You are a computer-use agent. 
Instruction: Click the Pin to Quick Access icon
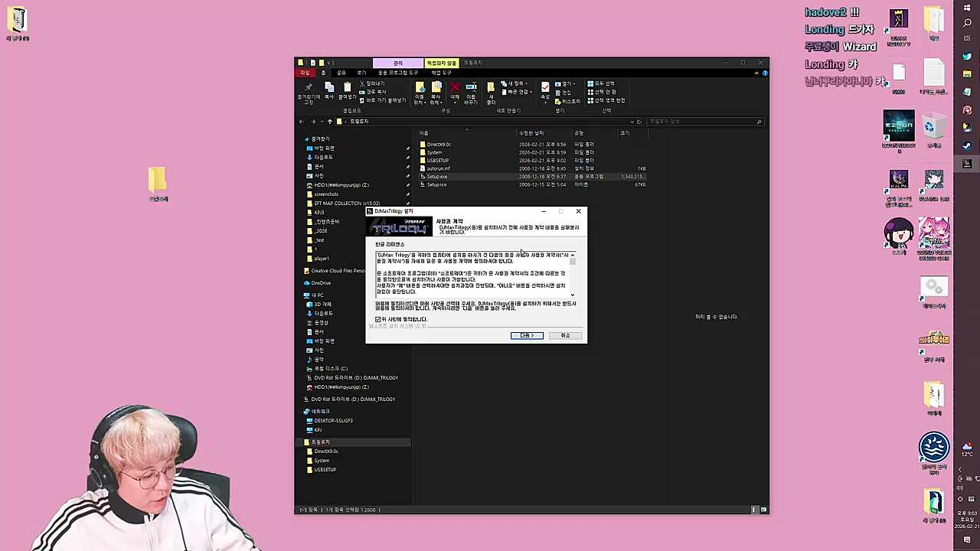click(309, 90)
